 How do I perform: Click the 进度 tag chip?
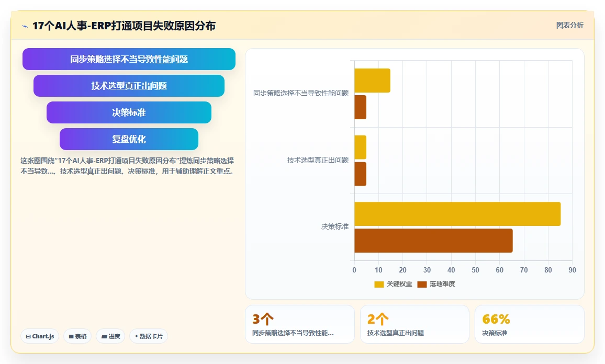[110, 336]
